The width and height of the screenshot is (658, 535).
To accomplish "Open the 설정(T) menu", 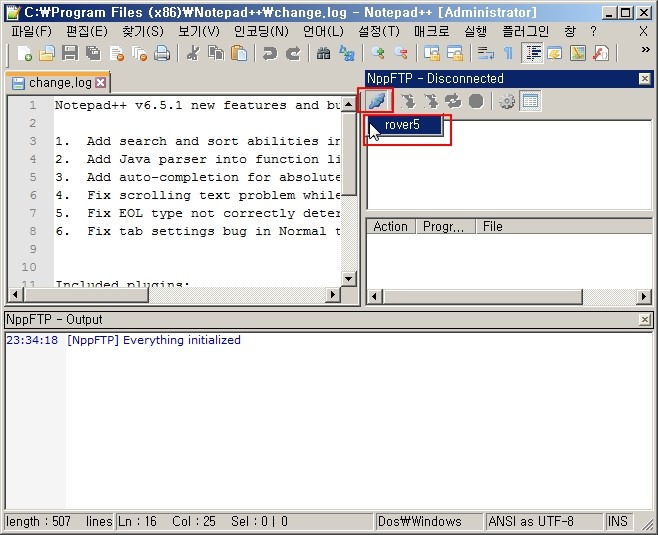I will (379, 31).
